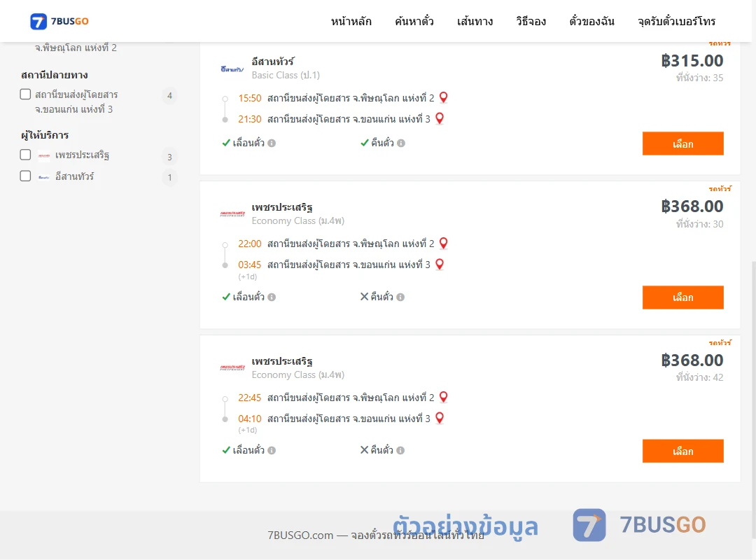The height and width of the screenshot is (560, 756).
Task: Click the 7BUSGO.com footer text
Action: [x=376, y=535]
